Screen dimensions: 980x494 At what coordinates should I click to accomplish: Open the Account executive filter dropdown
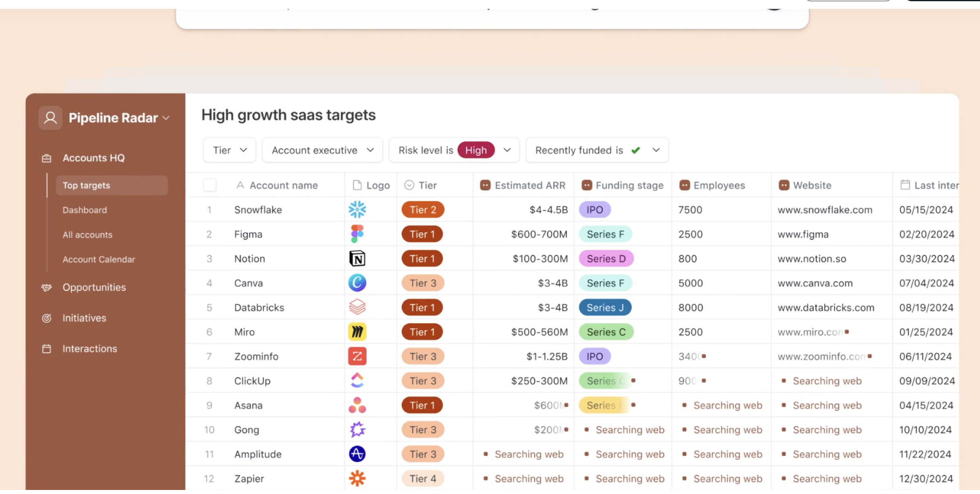pyautogui.click(x=322, y=150)
